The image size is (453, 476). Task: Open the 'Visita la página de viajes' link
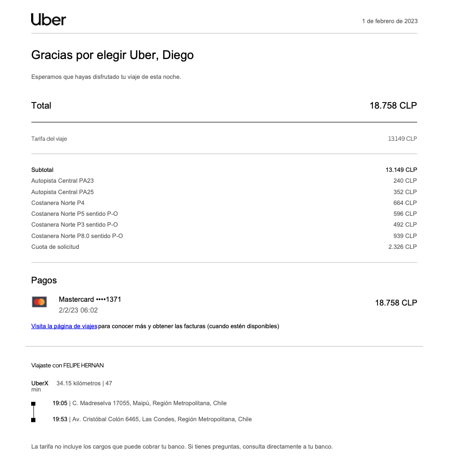point(64,326)
